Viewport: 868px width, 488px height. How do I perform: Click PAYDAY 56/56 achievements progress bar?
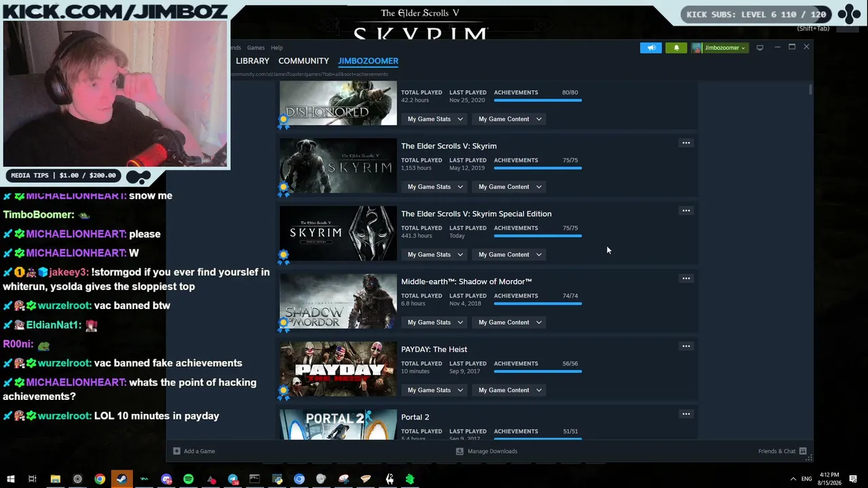coord(538,371)
